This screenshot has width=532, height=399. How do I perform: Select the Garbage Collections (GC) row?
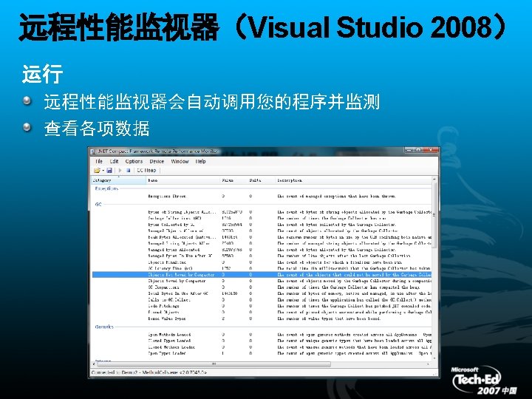pos(262,219)
